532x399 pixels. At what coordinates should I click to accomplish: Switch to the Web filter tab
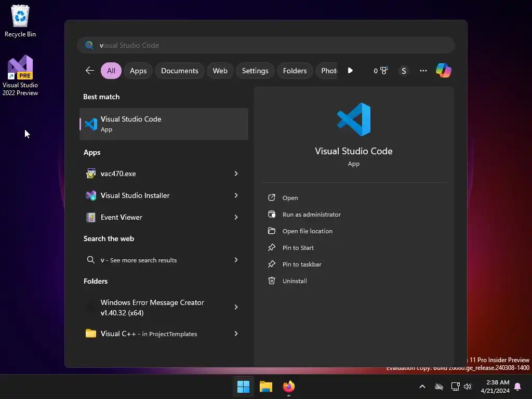pyautogui.click(x=220, y=71)
